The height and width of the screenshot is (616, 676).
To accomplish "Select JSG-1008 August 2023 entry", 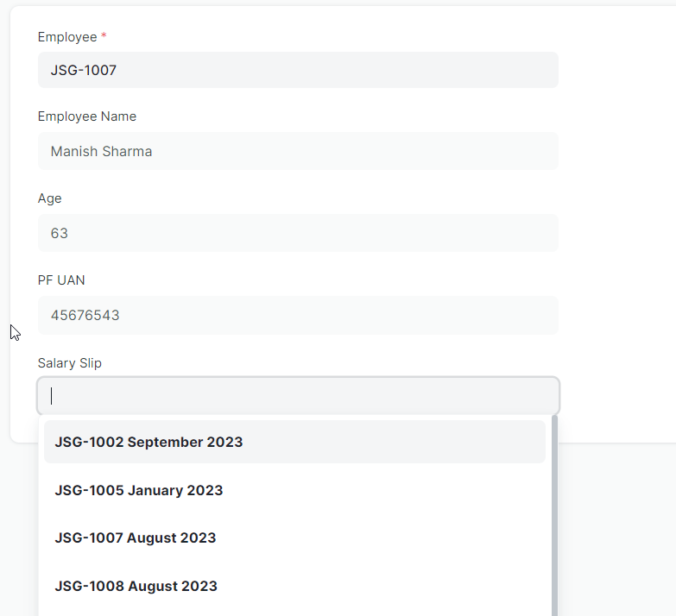I will 294,587.
